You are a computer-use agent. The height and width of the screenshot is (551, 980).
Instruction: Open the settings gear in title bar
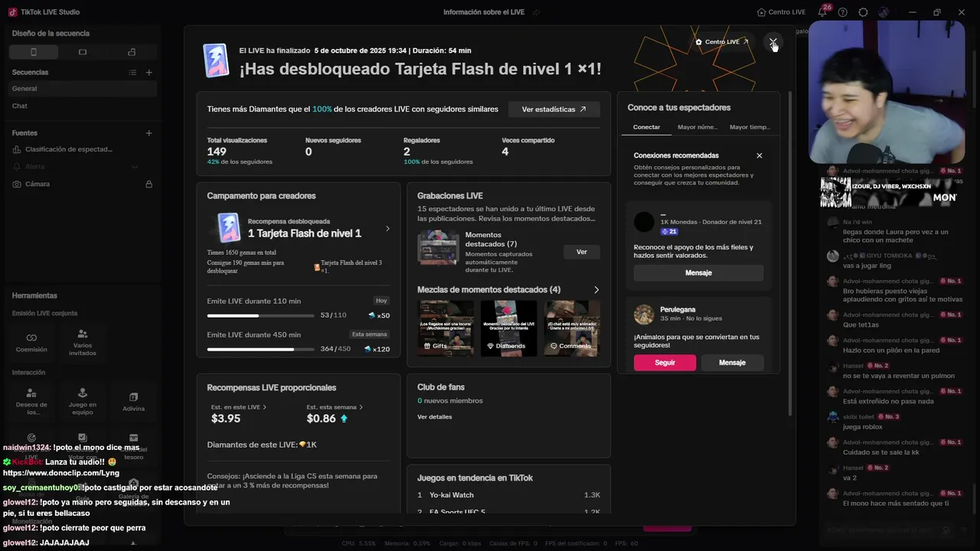click(x=863, y=12)
